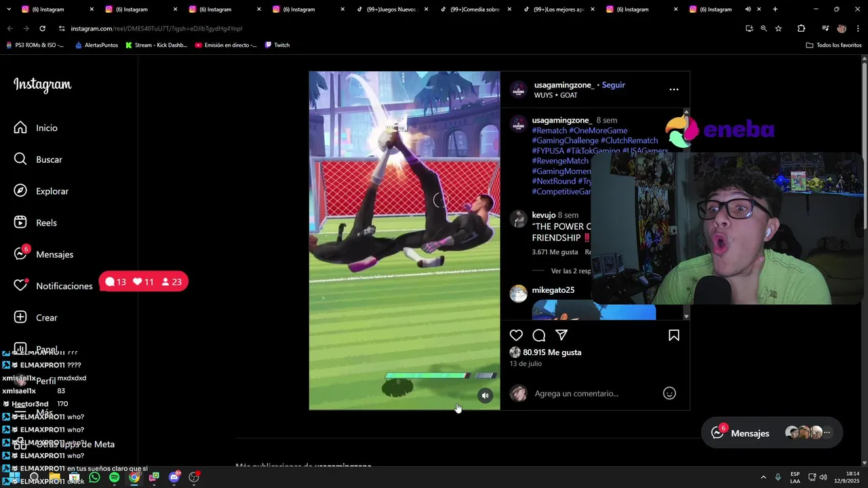Open 'PS3 ROMs & ISO' bookmark

[35, 45]
